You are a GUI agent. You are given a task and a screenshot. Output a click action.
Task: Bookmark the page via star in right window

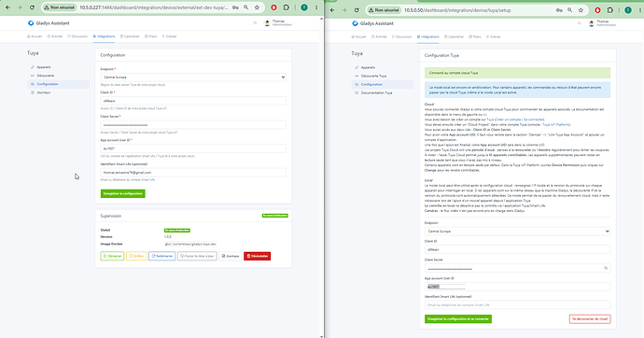coord(581,10)
